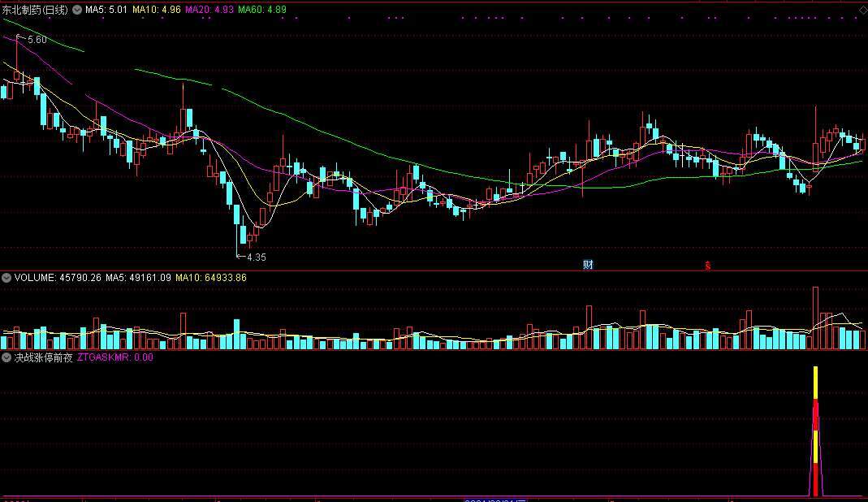The width and height of the screenshot is (868, 502).
Task: Click the 5.60 high price annotation
Action: click(37, 39)
